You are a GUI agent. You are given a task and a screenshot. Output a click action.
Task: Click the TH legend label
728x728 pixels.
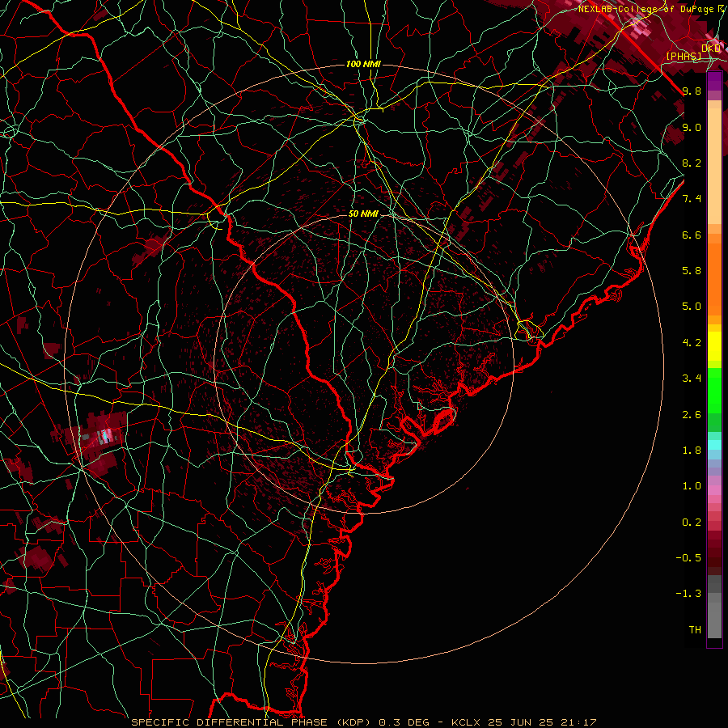pos(695,630)
